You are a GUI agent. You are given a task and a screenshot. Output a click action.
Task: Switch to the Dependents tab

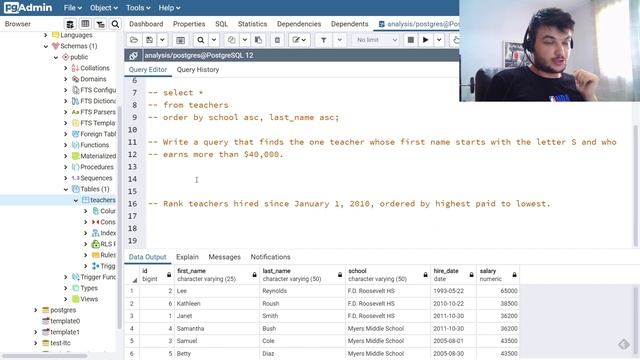349,24
